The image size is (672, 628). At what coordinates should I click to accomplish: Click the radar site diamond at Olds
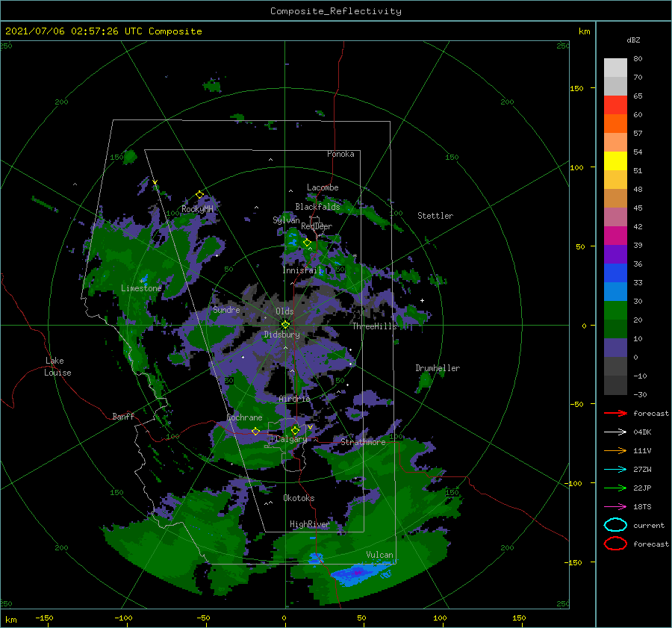(x=285, y=325)
